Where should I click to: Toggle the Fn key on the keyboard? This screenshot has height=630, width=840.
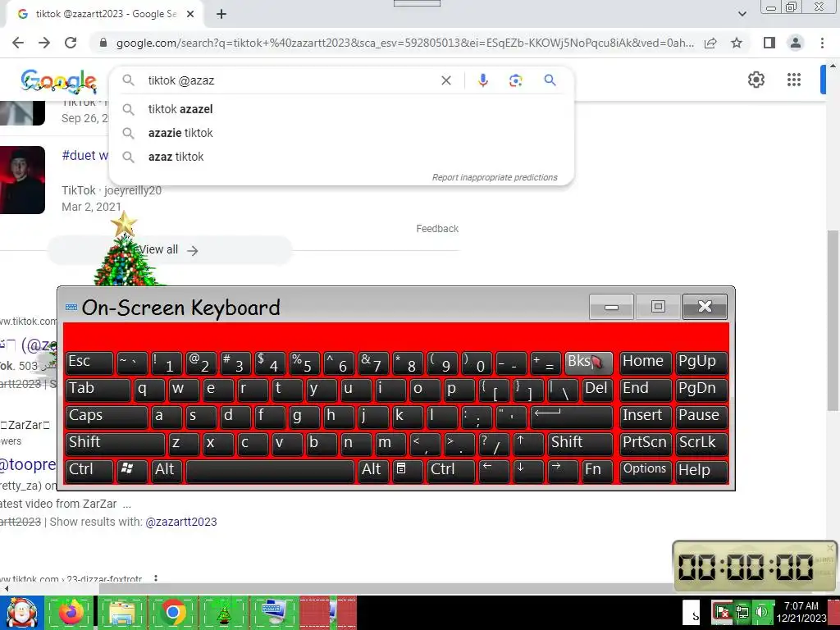point(597,471)
